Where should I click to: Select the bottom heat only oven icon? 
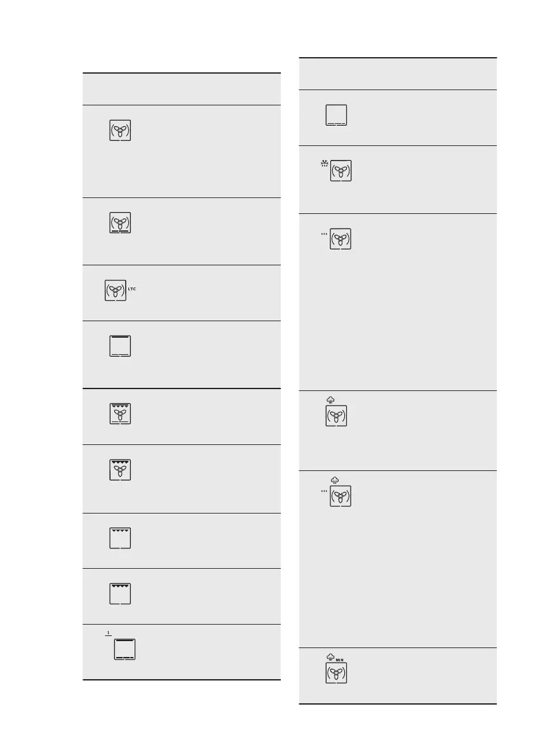click(x=337, y=114)
